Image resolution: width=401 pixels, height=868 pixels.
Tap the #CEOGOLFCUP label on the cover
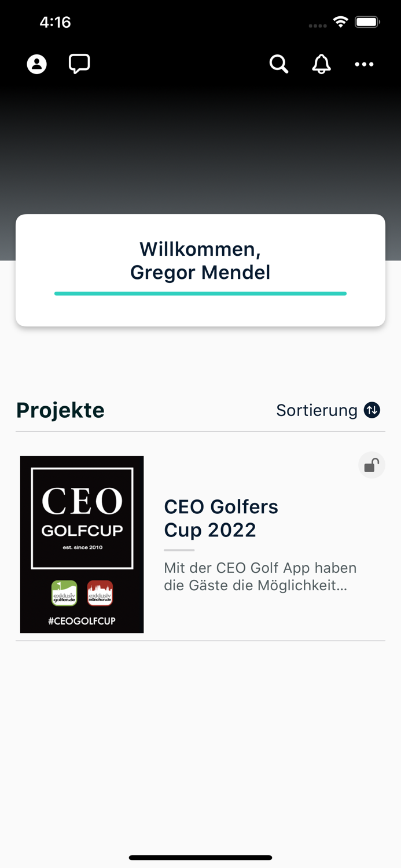[82, 620]
